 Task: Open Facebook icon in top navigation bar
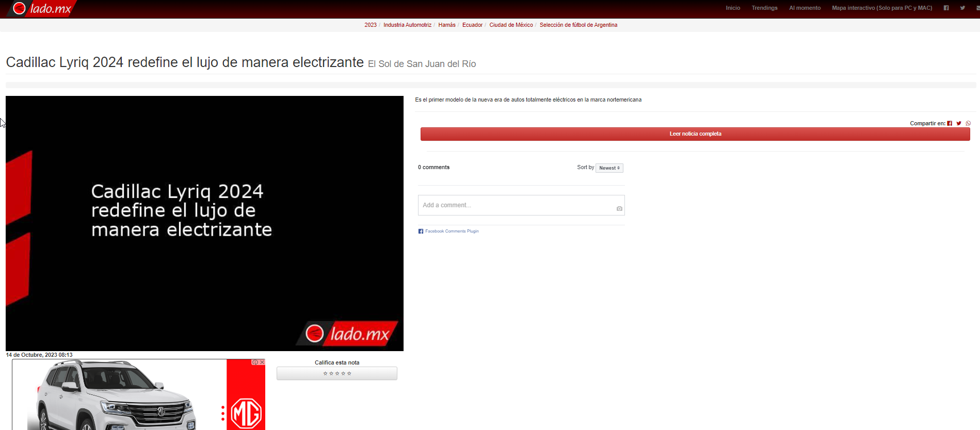point(946,8)
